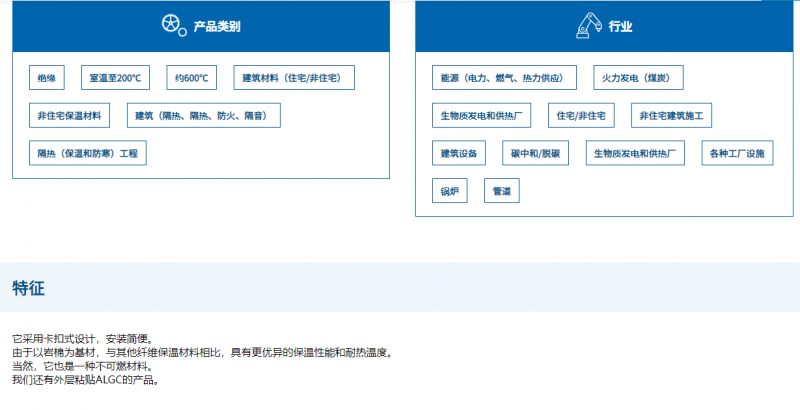Click the 建筑材料（住宅/非住宅）tag

click(294, 78)
